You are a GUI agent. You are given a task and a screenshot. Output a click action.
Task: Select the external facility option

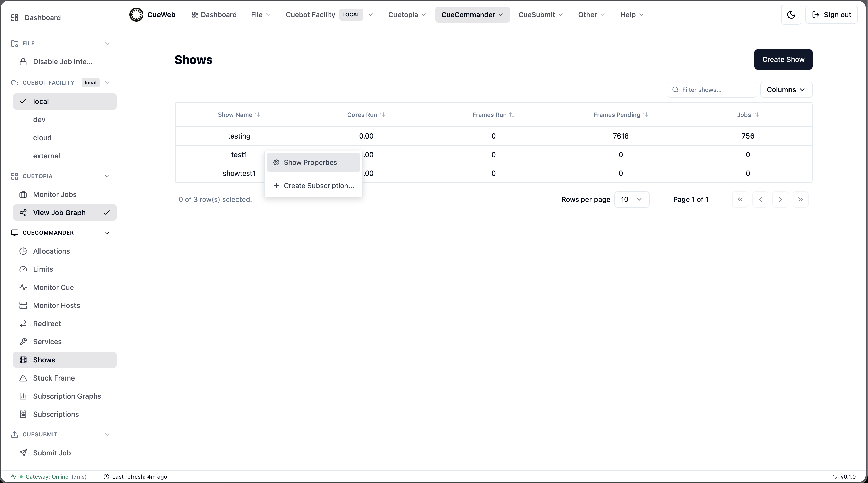click(x=65, y=156)
